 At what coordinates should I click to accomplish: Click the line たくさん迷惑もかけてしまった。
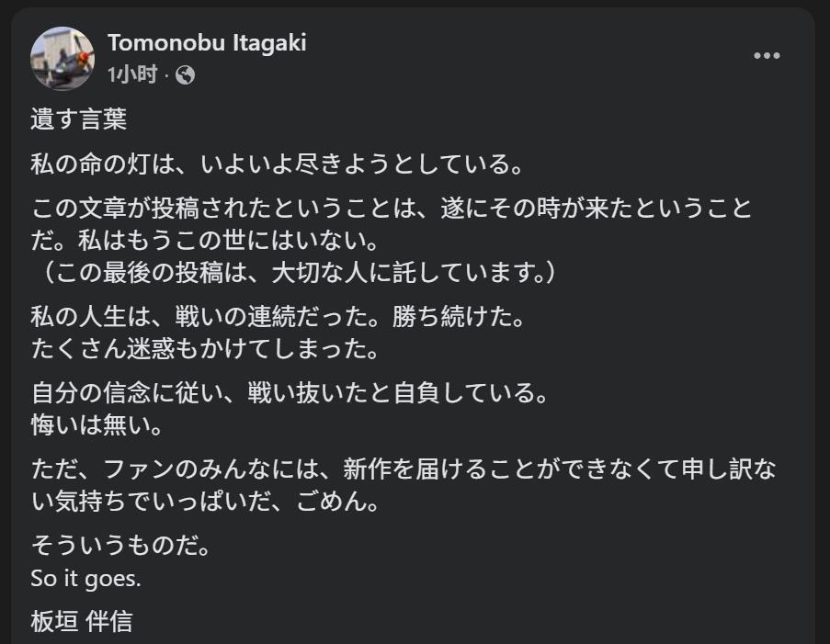point(202,350)
